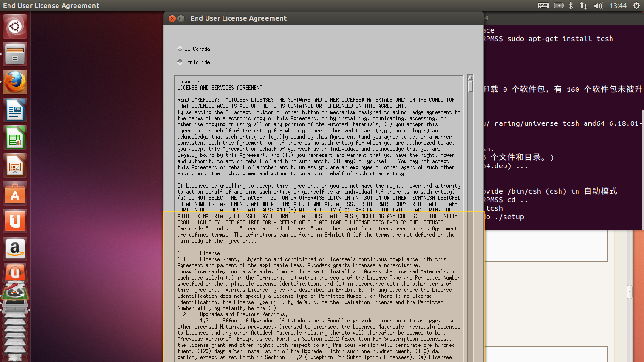Close the End User License Agreement dialog

coord(172,18)
